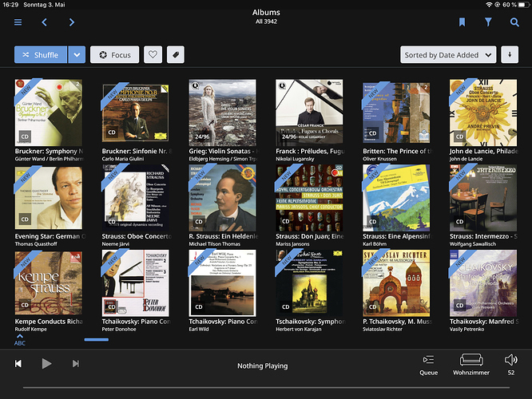Open Bruckner Symphony album by Günter Wand

pyautogui.click(x=49, y=113)
